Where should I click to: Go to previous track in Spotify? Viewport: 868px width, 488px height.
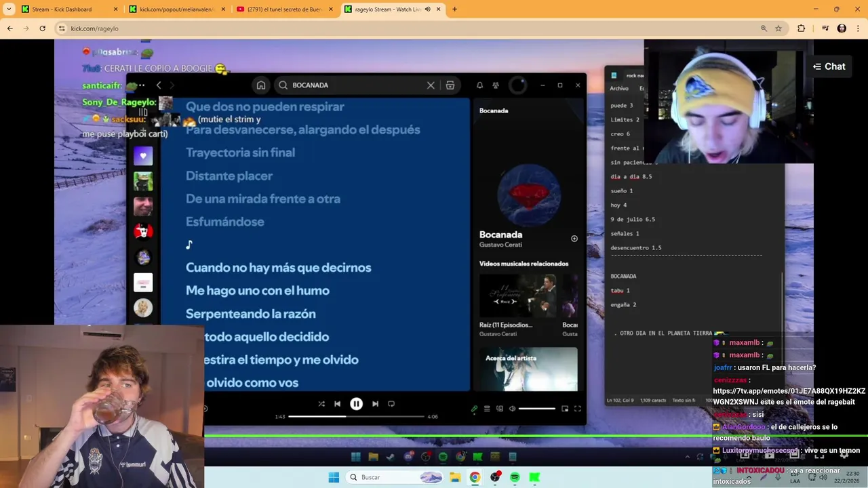pyautogui.click(x=337, y=404)
